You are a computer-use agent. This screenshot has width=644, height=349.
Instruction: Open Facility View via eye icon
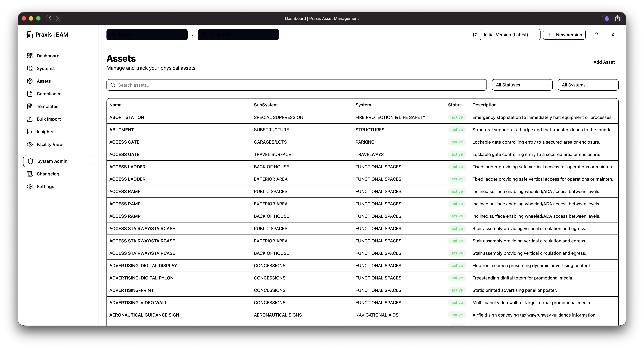30,144
